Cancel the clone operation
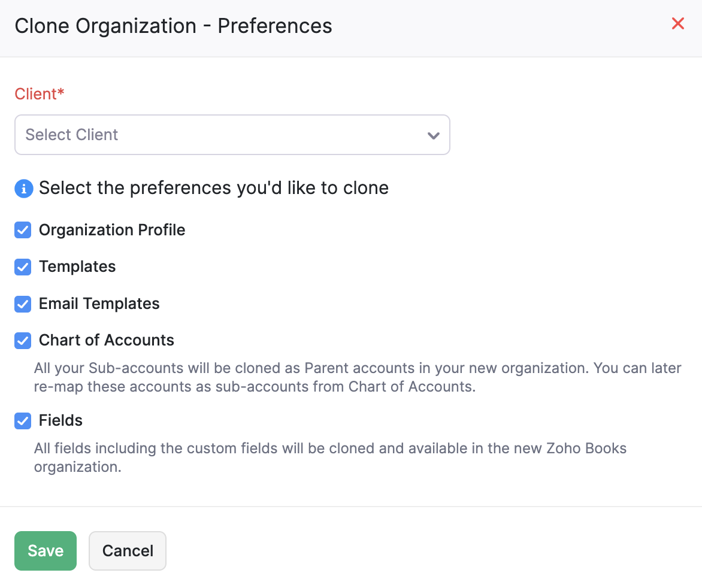Viewport: 702px width, 588px height. (127, 550)
